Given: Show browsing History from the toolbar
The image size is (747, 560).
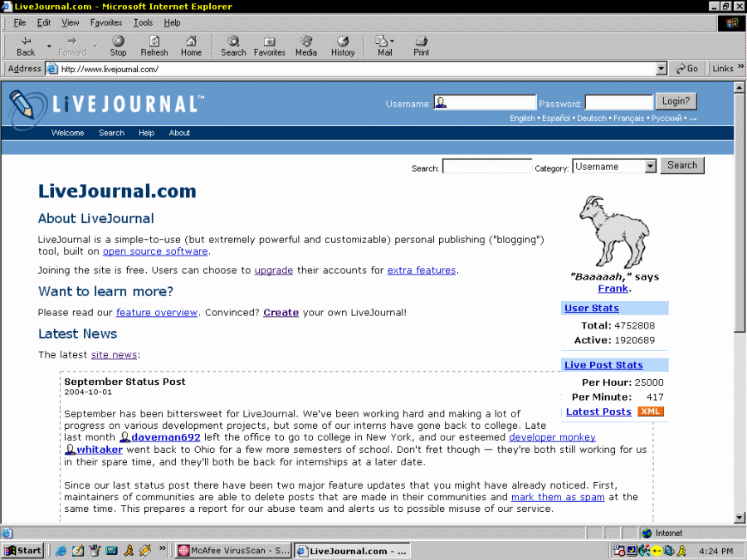Looking at the screenshot, I should click(343, 46).
